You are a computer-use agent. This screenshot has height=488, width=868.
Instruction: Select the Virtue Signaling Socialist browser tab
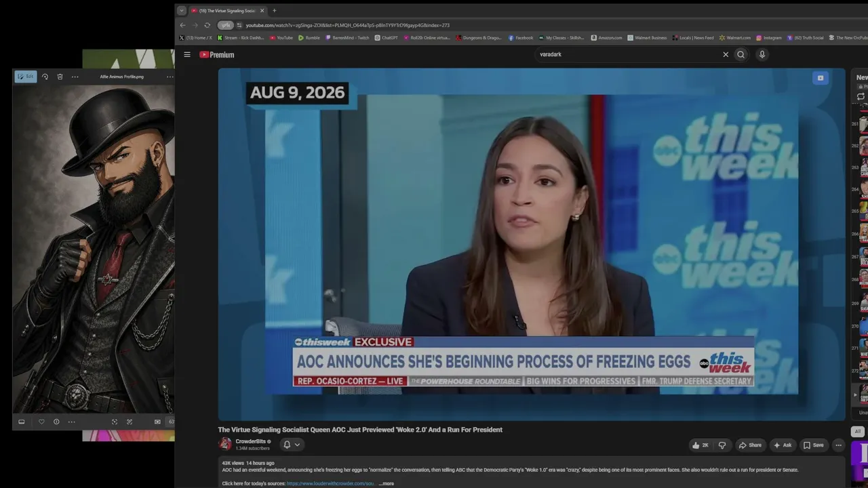click(227, 11)
